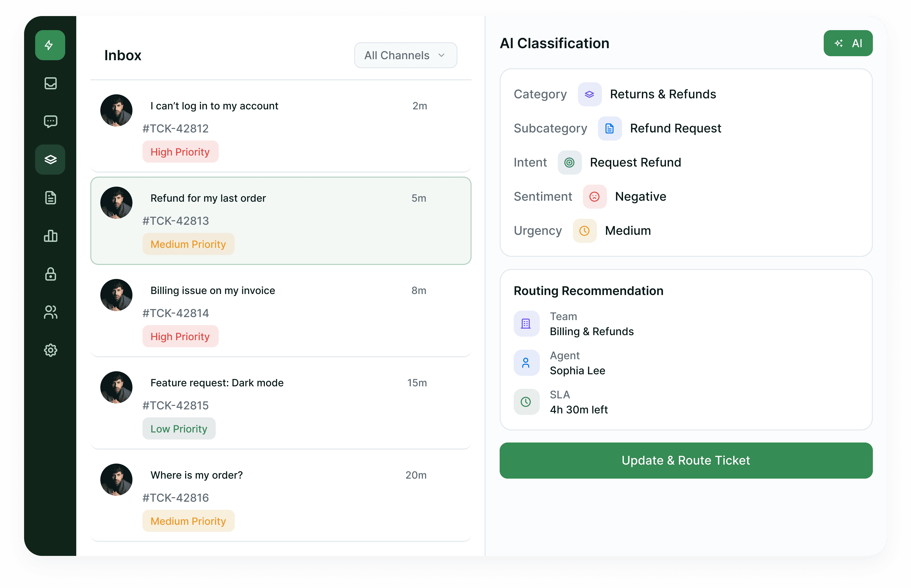Image resolution: width=911 pixels, height=588 pixels.
Task: Open 'Billing issue on my invoice' ticket
Action: click(x=281, y=313)
